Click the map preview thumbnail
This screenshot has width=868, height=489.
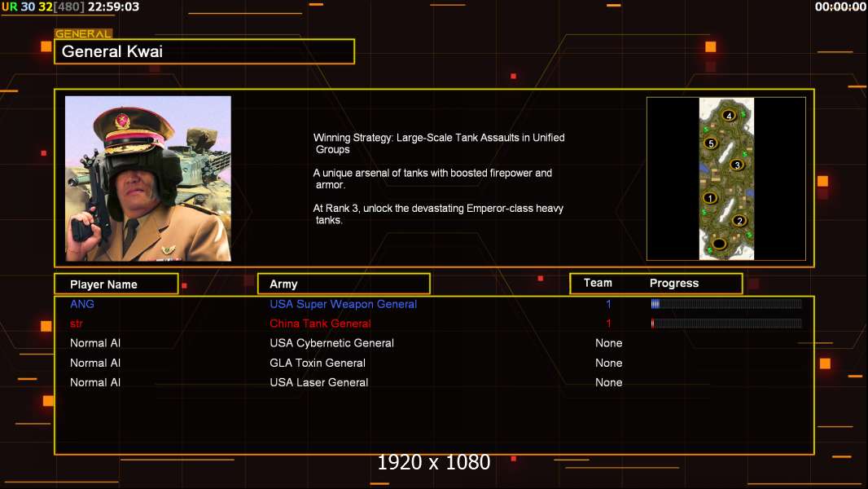tap(726, 178)
